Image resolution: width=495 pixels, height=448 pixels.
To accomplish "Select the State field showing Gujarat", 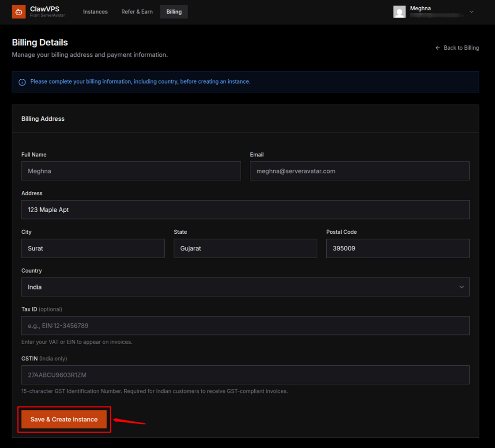I will point(245,248).
